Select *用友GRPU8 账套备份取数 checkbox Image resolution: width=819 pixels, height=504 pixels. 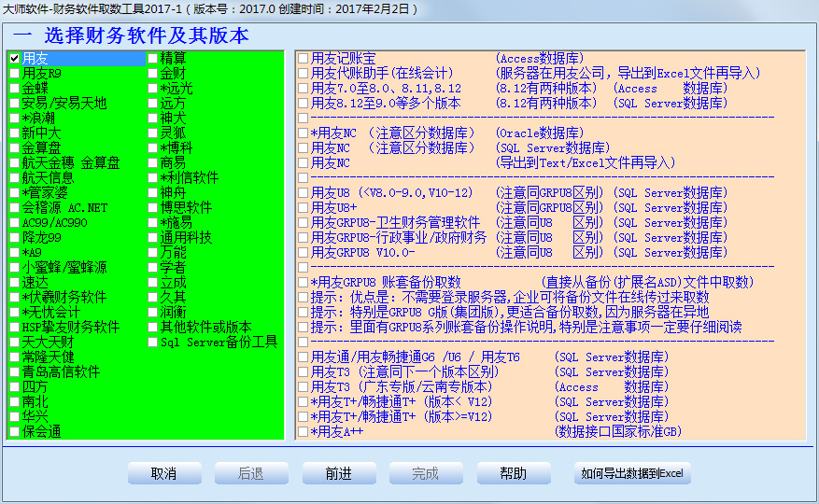pos(303,283)
